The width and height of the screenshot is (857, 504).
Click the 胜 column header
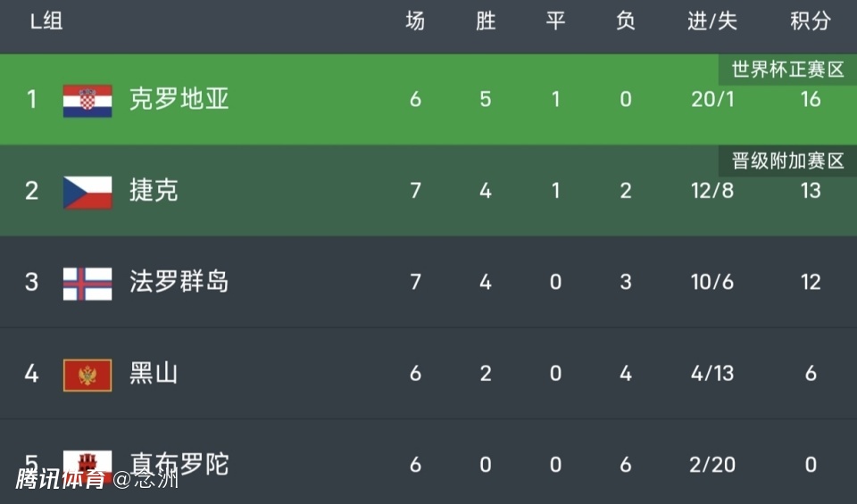pyautogui.click(x=486, y=21)
